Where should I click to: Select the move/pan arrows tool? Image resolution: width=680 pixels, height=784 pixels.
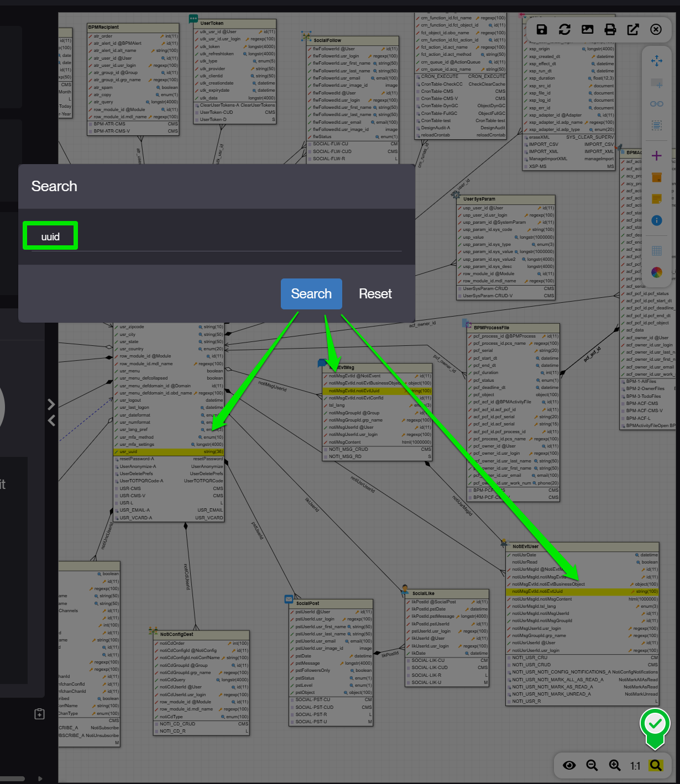click(657, 61)
